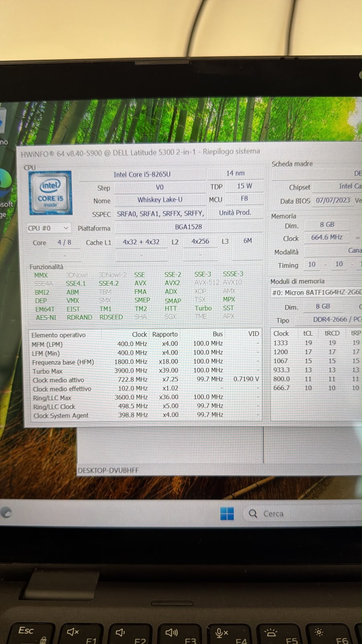The height and width of the screenshot is (644, 362).
Task: Select the LFM (Min) row
Action: (x=146, y=353)
